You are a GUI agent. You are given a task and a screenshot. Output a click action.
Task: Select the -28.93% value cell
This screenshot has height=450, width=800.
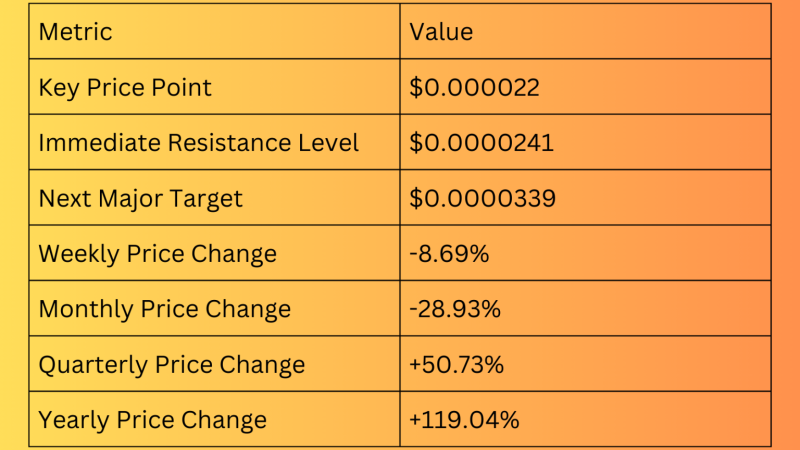(x=455, y=309)
